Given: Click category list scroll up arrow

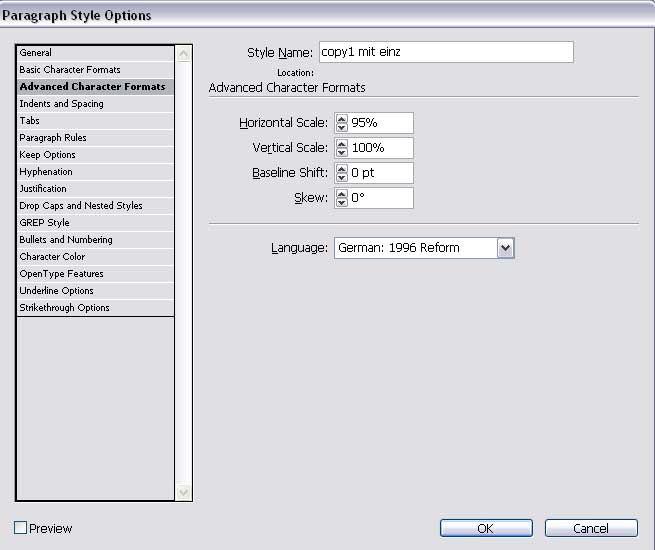Looking at the screenshot, I should click(183, 54).
